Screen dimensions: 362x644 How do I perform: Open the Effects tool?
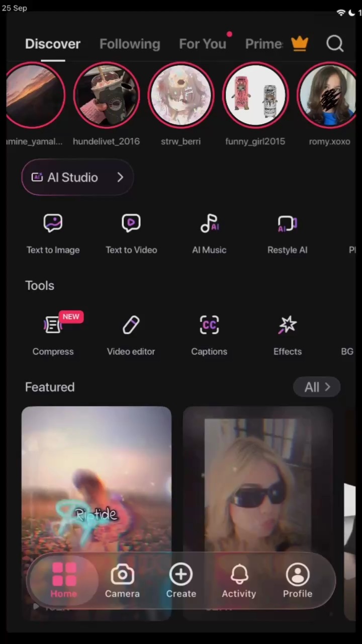click(x=288, y=336)
